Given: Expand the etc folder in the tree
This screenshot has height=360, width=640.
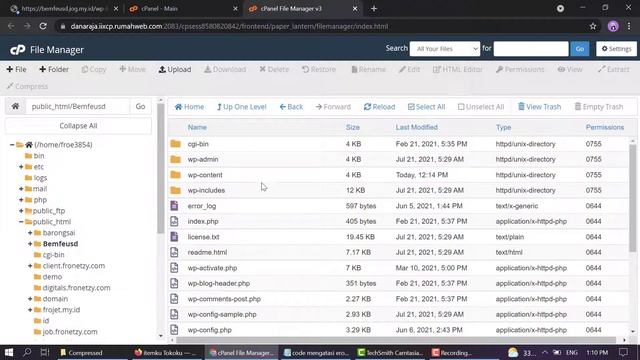Looking at the screenshot, I should pyautogui.click(x=21, y=167).
